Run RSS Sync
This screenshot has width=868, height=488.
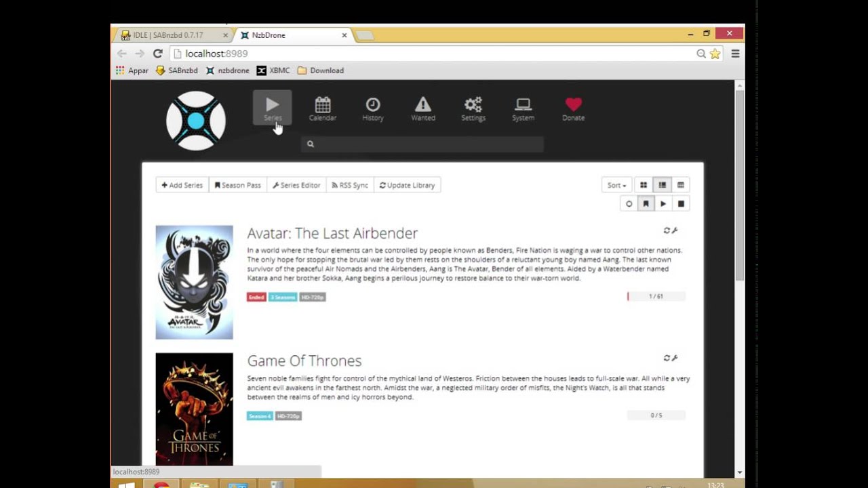click(x=350, y=185)
